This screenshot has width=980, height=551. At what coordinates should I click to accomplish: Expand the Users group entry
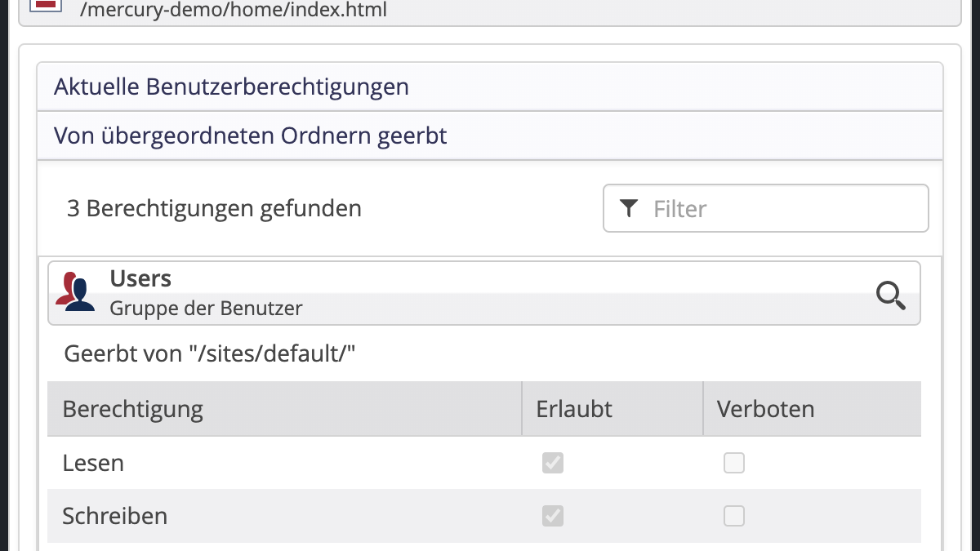point(140,278)
